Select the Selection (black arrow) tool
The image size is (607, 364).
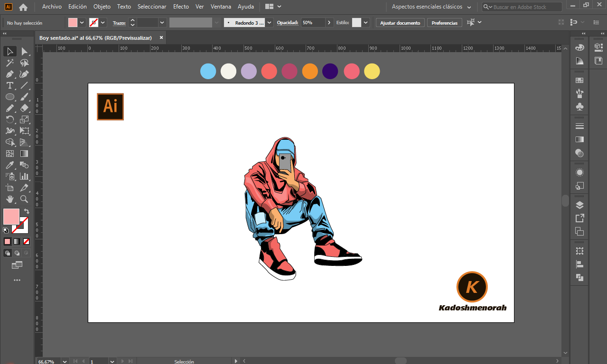coord(10,51)
